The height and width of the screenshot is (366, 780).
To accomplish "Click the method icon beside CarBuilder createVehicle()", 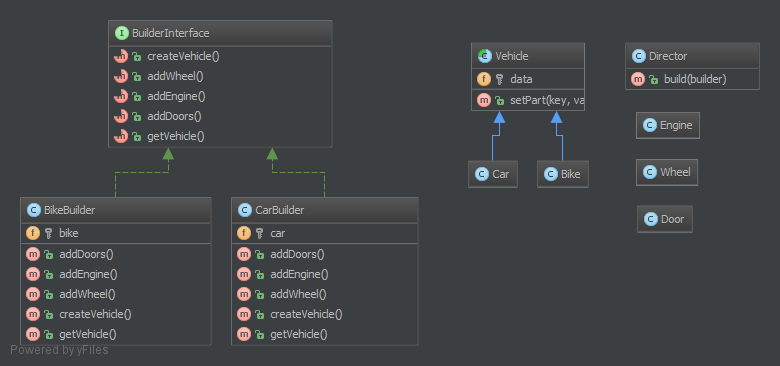I will (244, 314).
